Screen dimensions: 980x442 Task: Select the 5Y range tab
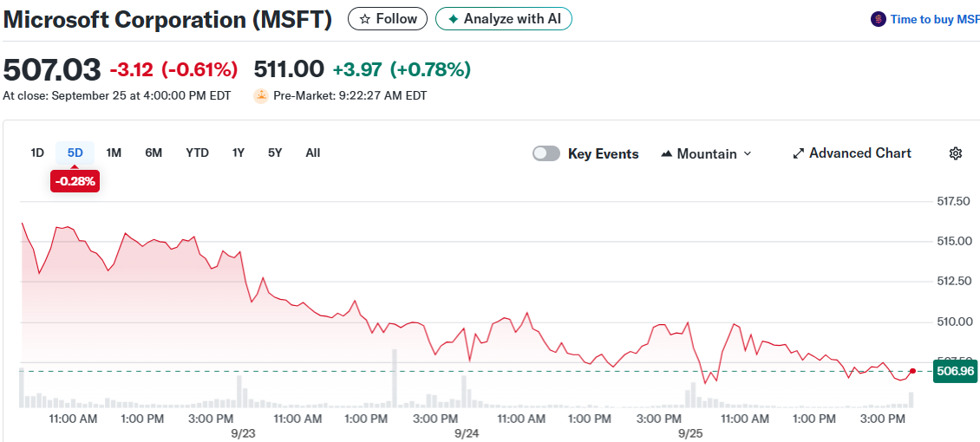[275, 153]
